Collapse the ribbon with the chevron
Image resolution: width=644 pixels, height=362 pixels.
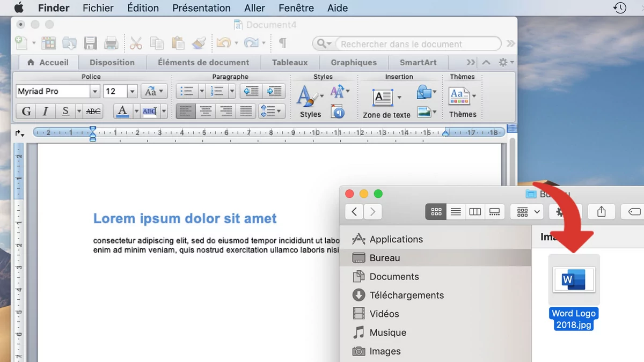486,62
